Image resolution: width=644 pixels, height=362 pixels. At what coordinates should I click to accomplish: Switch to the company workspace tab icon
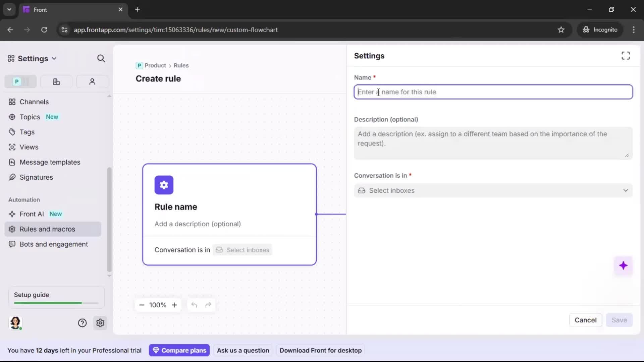pos(56,81)
